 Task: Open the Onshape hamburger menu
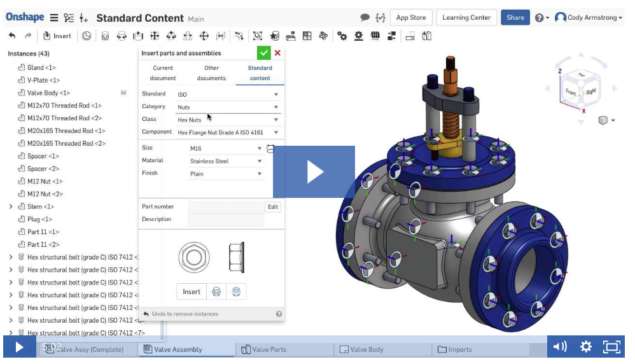tap(54, 18)
